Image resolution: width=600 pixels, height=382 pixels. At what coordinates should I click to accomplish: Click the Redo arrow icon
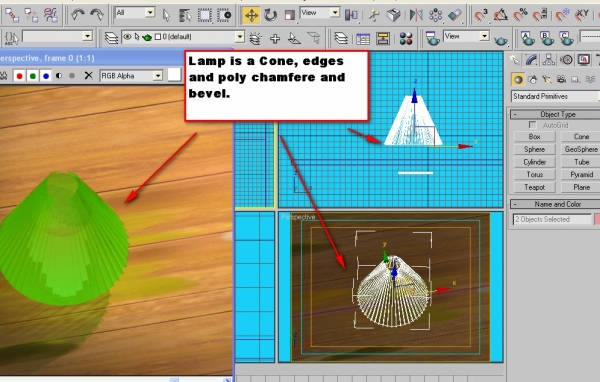(x=96, y=15)
